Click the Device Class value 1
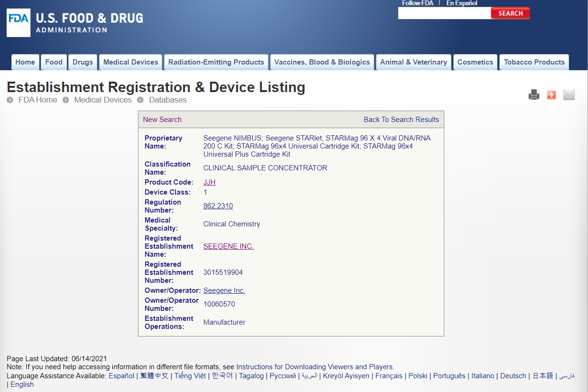588x392 pixels. (x=205, y=192)
